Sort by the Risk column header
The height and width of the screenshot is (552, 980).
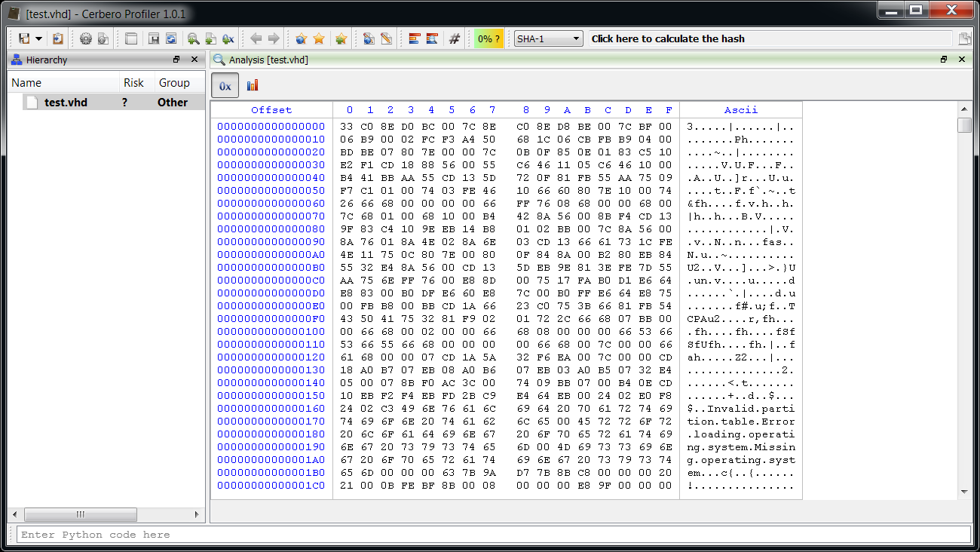[x=136, y=83]
